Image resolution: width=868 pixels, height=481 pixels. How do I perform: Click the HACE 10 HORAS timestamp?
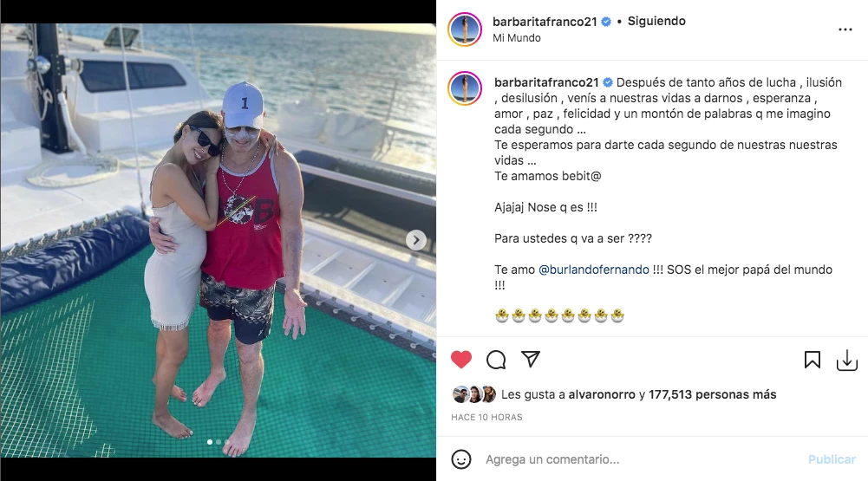pyautogui.click(x=486, y=418)
